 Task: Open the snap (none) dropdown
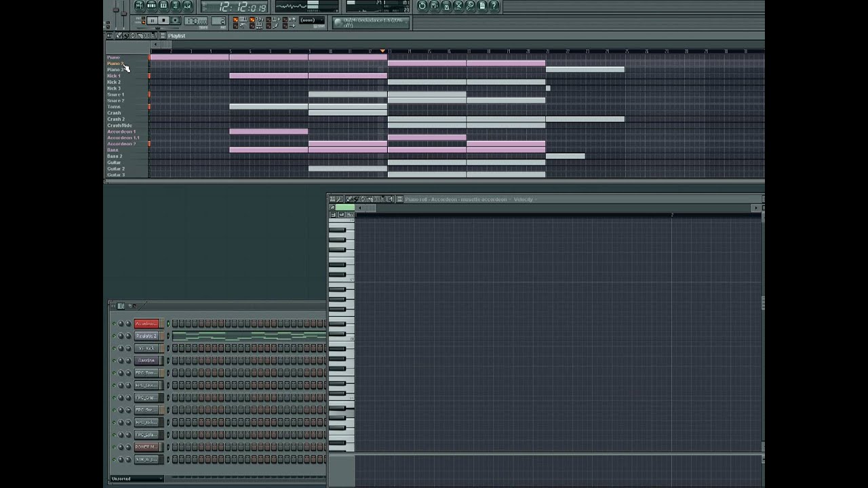click(312, 20)
